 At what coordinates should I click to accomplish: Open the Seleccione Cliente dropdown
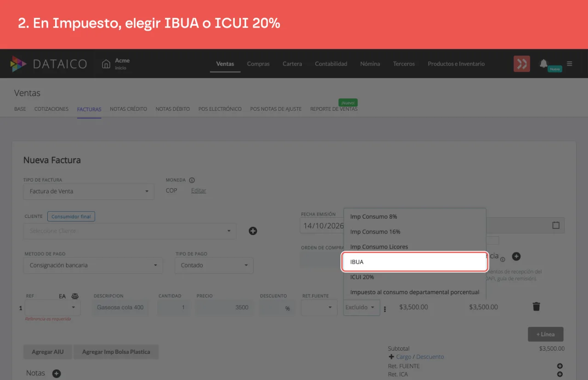130,231
